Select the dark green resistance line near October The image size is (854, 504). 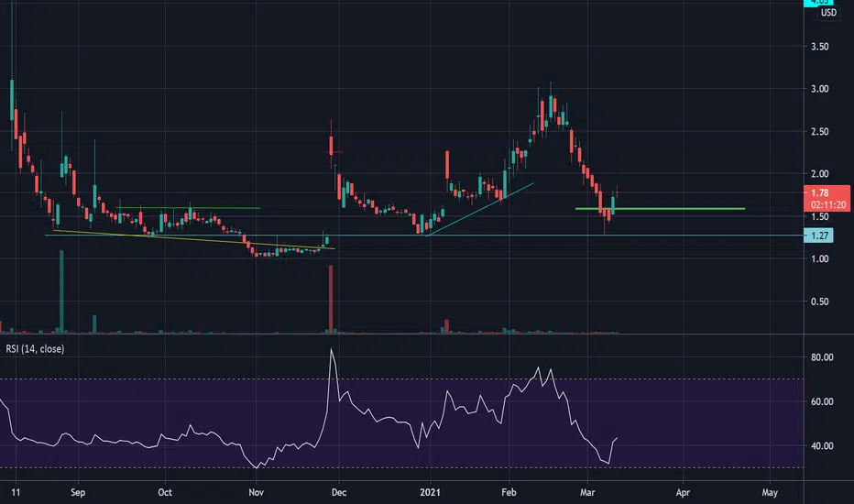(x=188, y=208)
